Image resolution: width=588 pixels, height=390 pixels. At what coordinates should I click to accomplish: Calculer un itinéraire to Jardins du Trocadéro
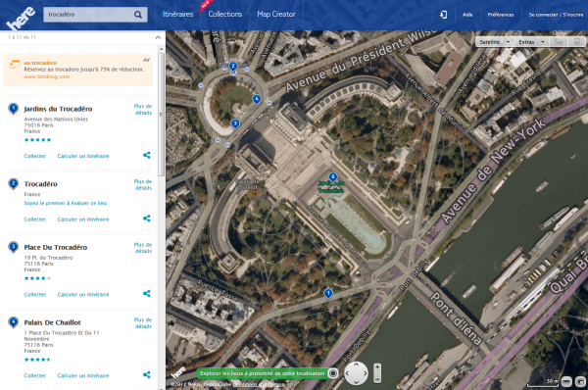pyautogui.click(x=83, y=156)
